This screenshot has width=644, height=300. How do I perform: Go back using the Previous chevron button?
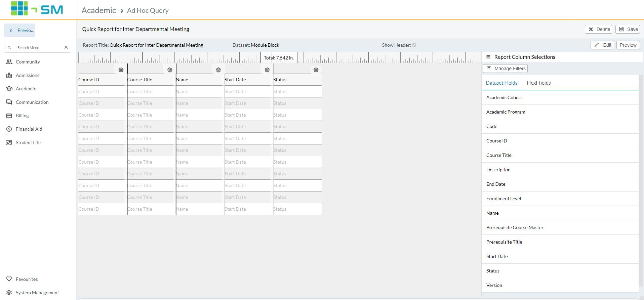click(19, 30)
